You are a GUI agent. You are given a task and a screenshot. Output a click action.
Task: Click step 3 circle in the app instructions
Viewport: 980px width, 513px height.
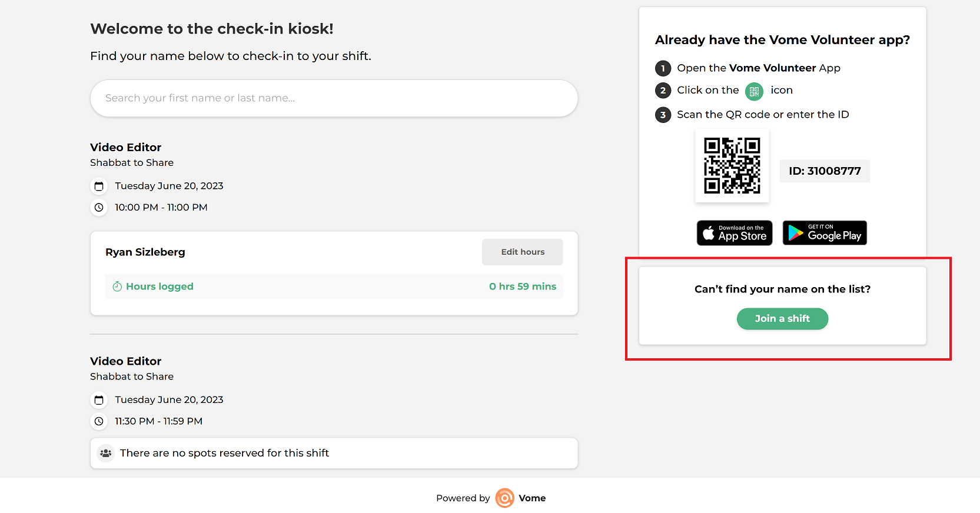click(x=663, y=115)
